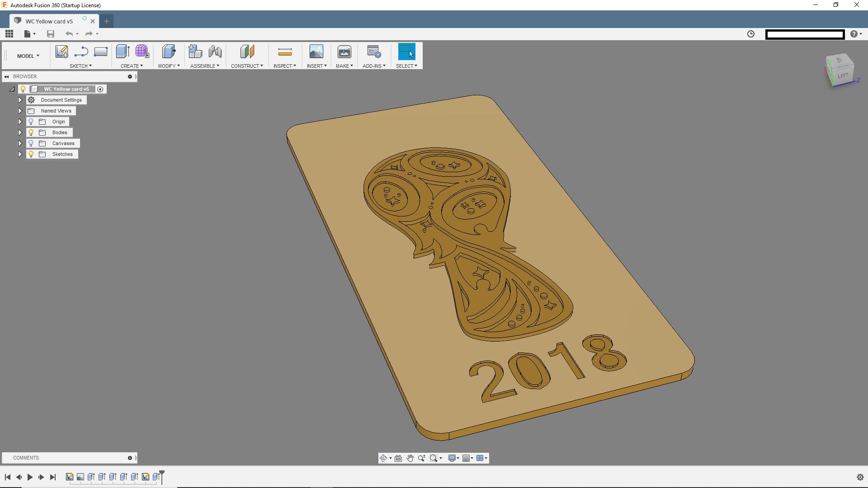
Task: Expand the Bodies folder node
Action: pos(20,132)
